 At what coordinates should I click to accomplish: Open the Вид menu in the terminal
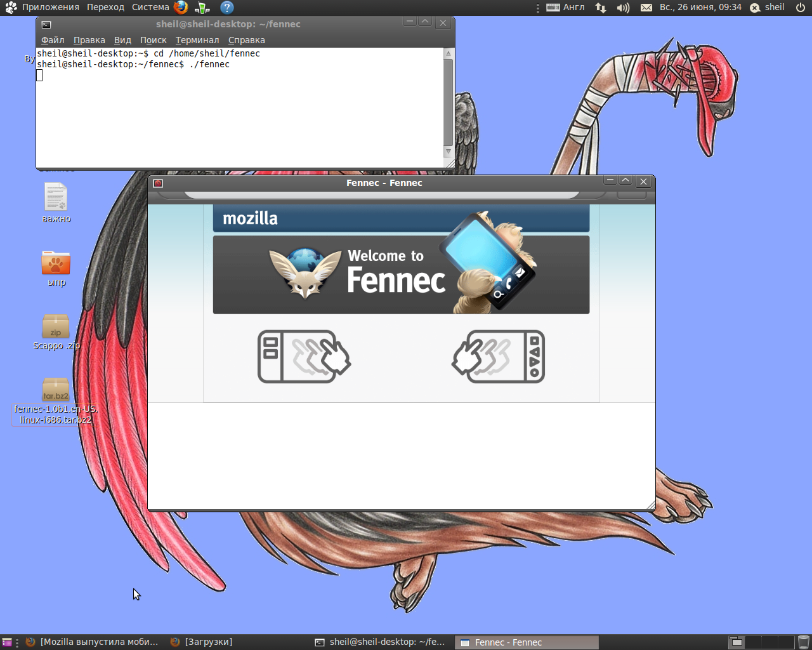pos(122,40)
